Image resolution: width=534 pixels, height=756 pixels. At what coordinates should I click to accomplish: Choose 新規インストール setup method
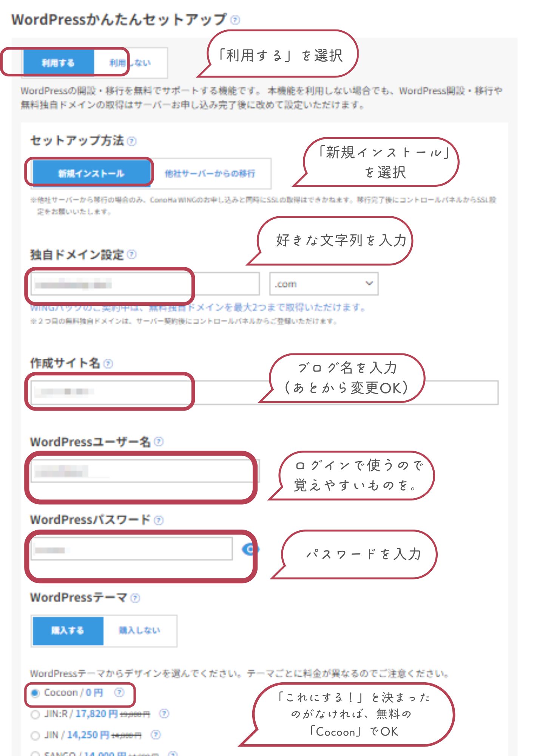click(x=91, y=174)
